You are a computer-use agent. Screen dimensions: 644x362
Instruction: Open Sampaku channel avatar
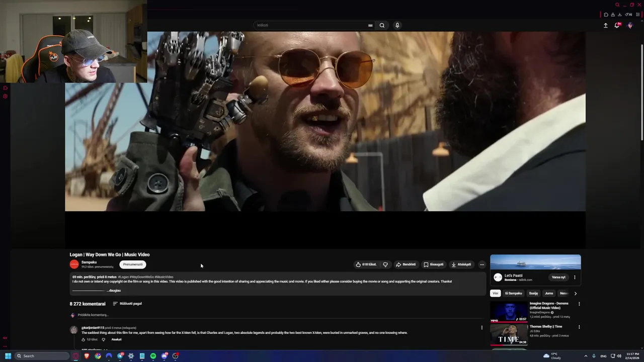pos(74,264)
